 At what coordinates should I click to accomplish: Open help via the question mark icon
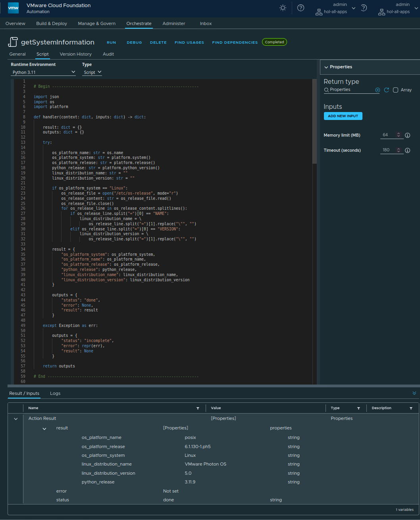tap(301, 8)
